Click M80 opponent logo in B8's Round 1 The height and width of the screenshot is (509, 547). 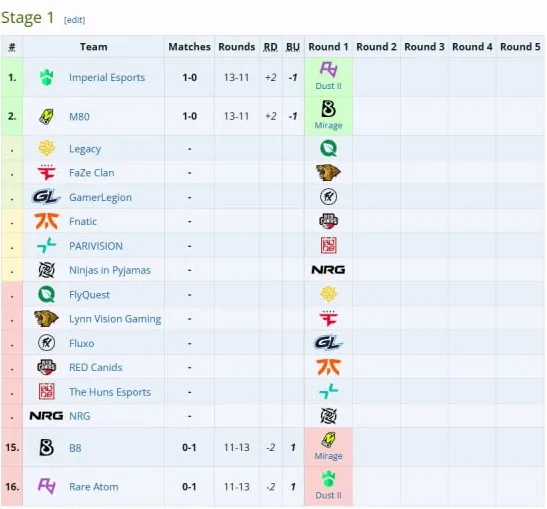[x=328, y=440]
